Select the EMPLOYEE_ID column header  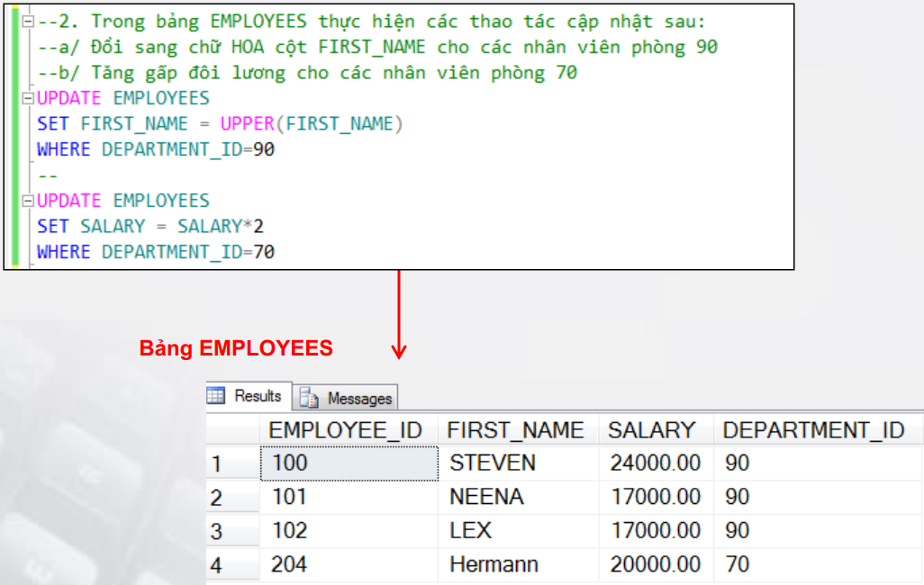[345, 430]
